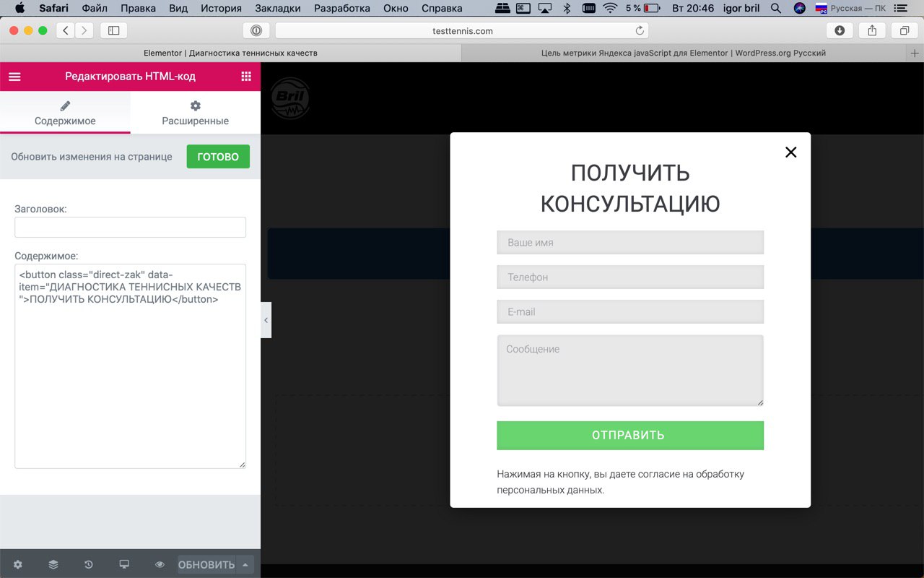Select the Цель метрики Яндекса tab
This screenshot has height=578, width=924.
(684, 53)
